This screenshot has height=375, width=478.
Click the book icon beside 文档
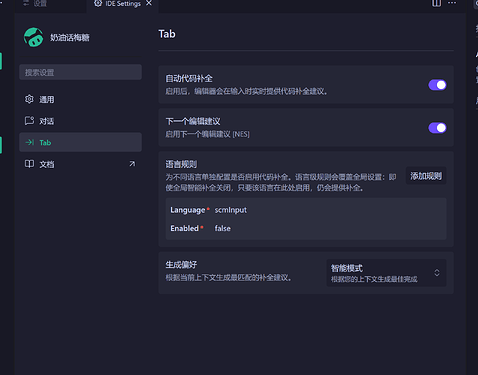point(29,164)
